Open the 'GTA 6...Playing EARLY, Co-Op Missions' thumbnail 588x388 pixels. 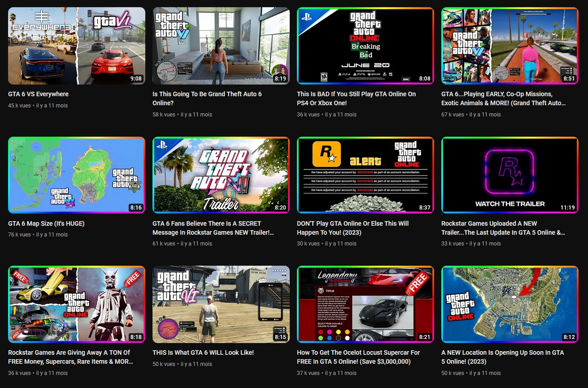coord(510,46)
